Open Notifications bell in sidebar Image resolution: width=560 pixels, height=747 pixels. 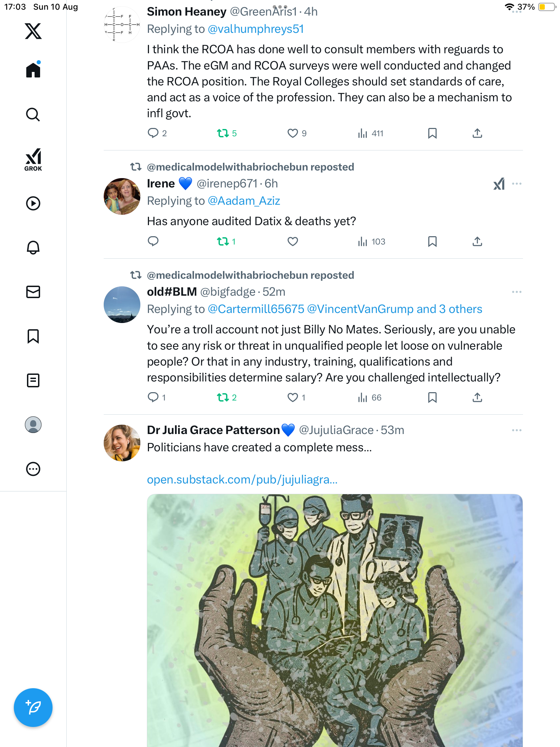point(33,247)
